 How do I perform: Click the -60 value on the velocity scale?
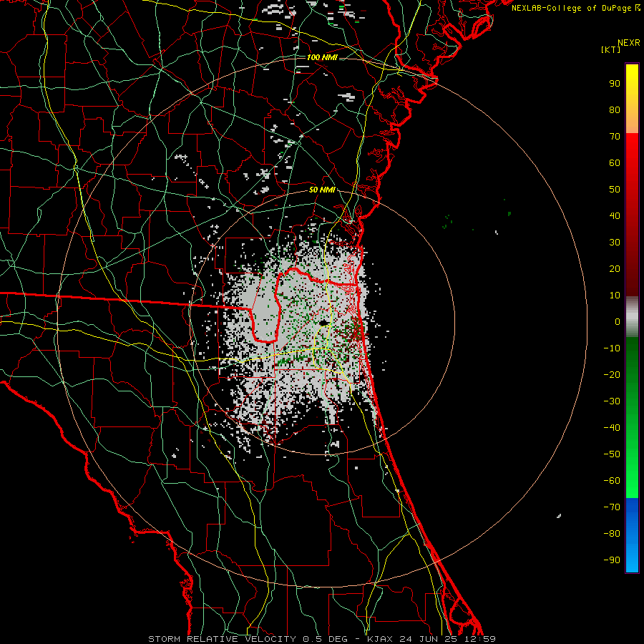pos(612,481)
